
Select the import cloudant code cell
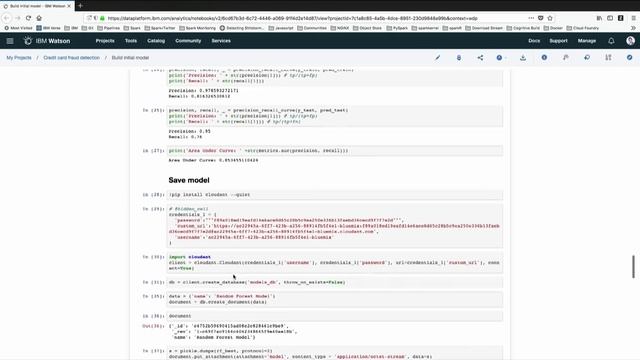335,262
